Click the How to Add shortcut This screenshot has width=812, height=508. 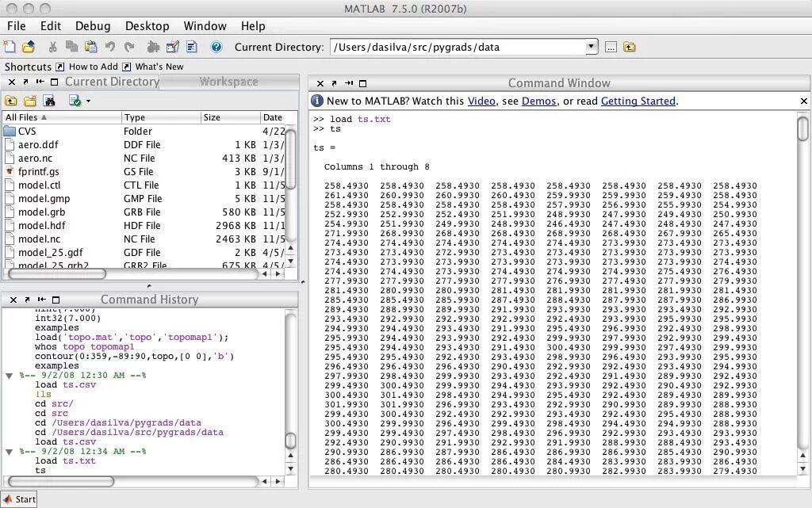tap(87, 67)
